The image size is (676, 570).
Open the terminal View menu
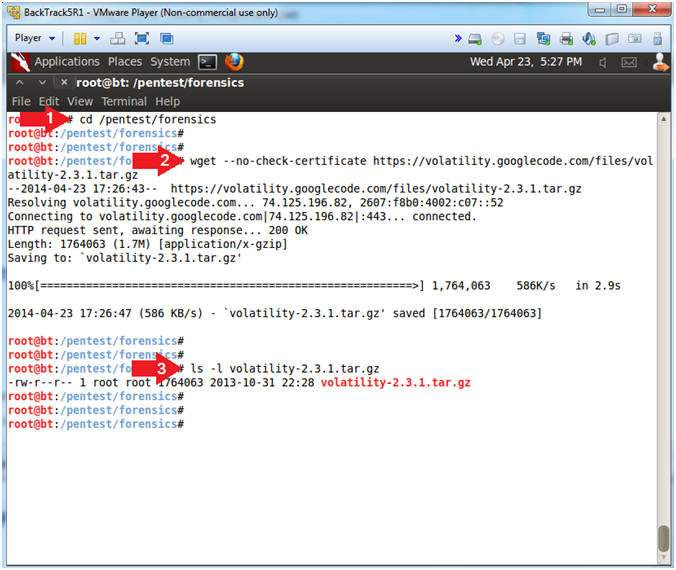[x=80, y=102]
